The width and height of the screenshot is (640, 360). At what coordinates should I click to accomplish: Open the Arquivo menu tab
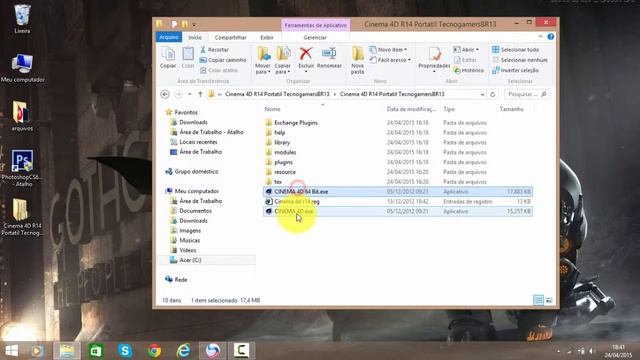coord(169,37)
